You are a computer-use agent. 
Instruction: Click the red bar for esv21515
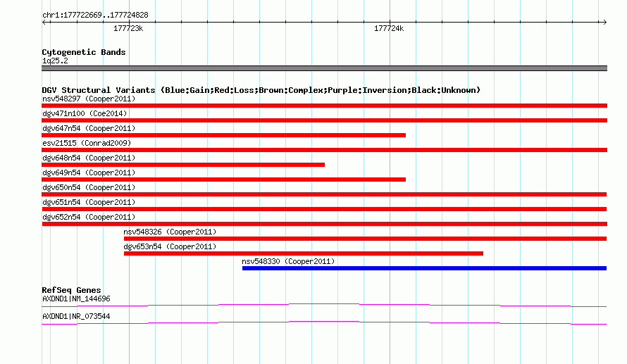(324, 150)
